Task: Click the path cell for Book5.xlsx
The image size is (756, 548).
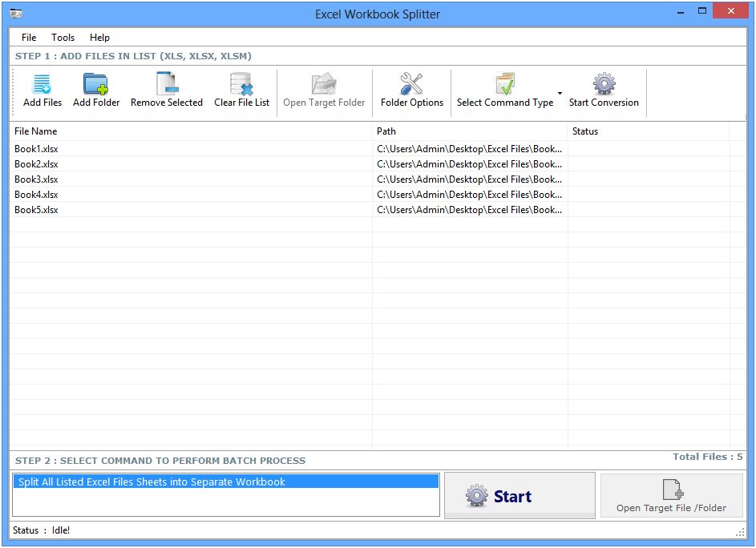Action: [470, 210]
